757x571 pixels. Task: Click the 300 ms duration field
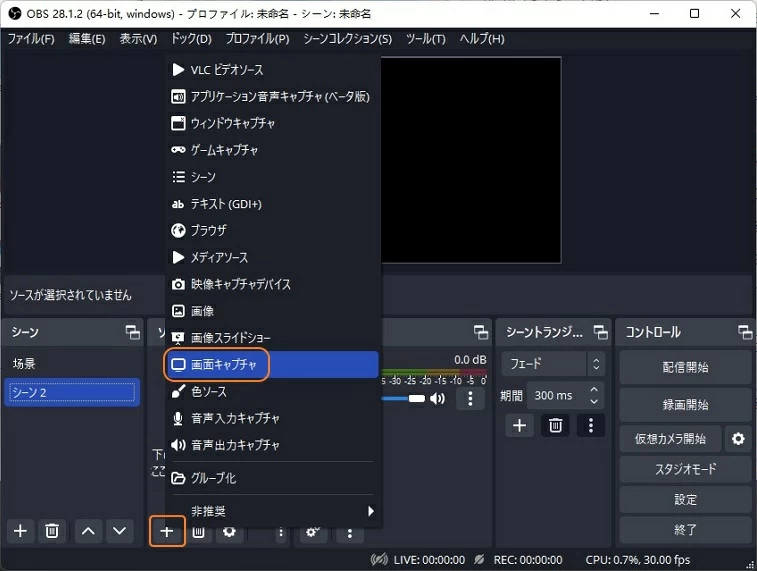tap(557, 396)
